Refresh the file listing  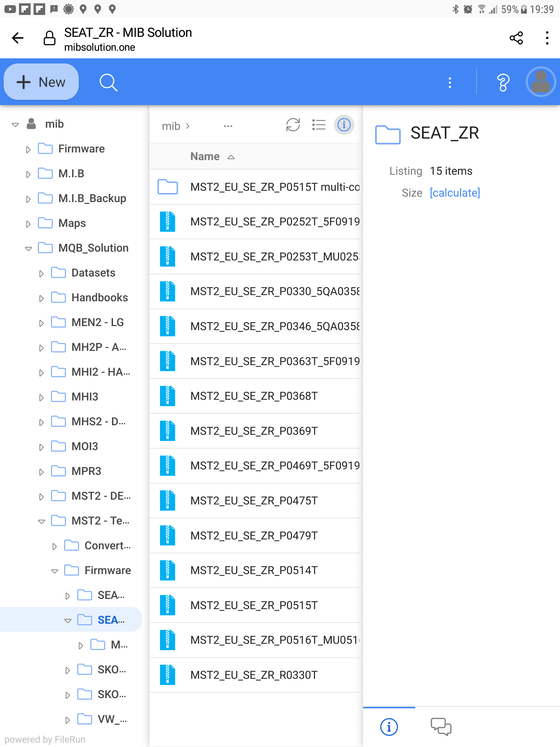click(x=293, y=125)
